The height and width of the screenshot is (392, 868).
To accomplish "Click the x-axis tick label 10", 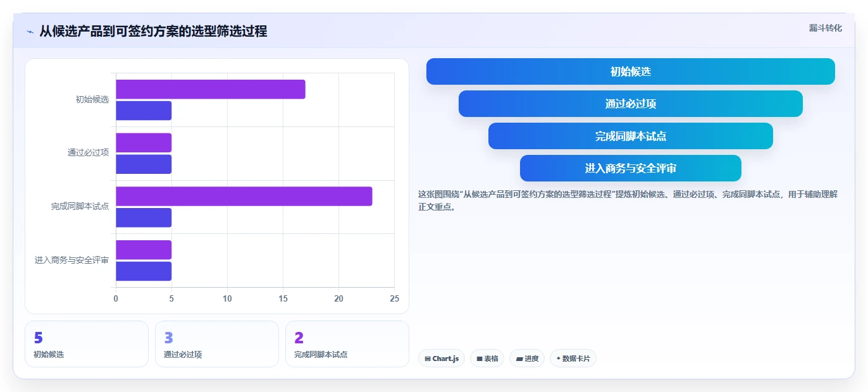I will point(227,298).
